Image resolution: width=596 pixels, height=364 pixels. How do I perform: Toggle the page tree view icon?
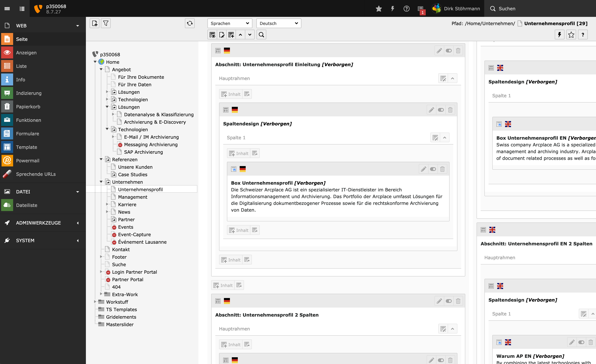(x=22, y=8)
